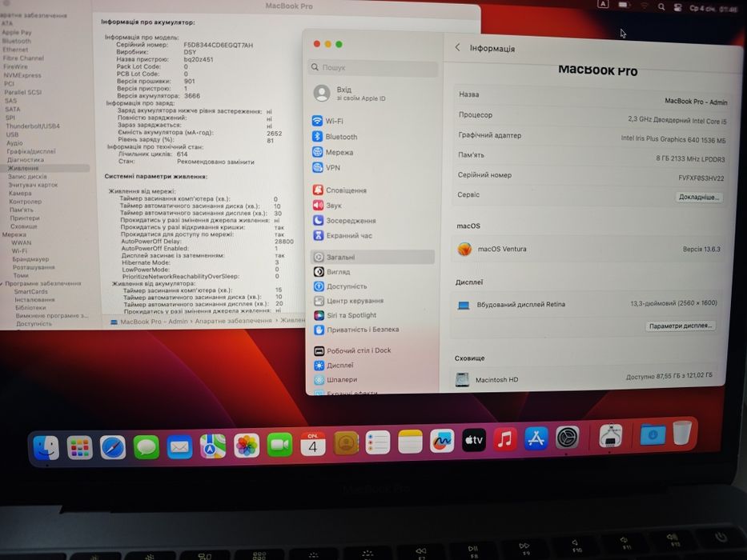Select Камера in System Information sidebar
The image size is (747, 560).
[20, 194]
